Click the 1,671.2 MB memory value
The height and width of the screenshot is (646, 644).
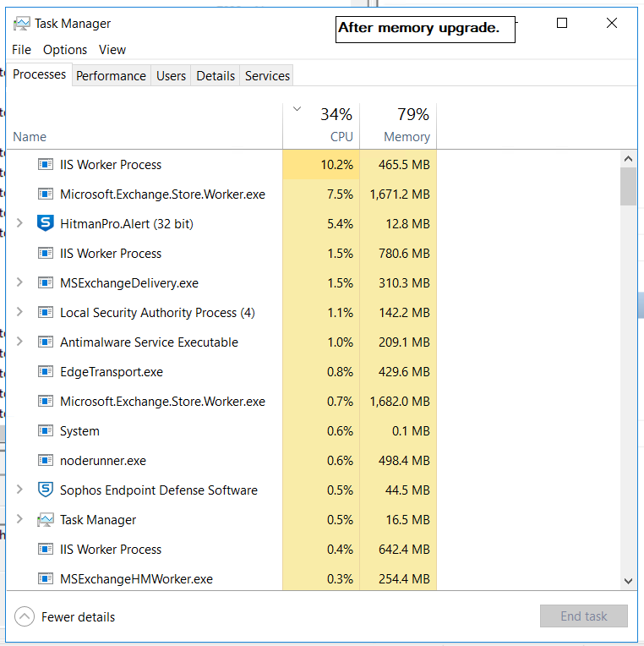[400, 194]
